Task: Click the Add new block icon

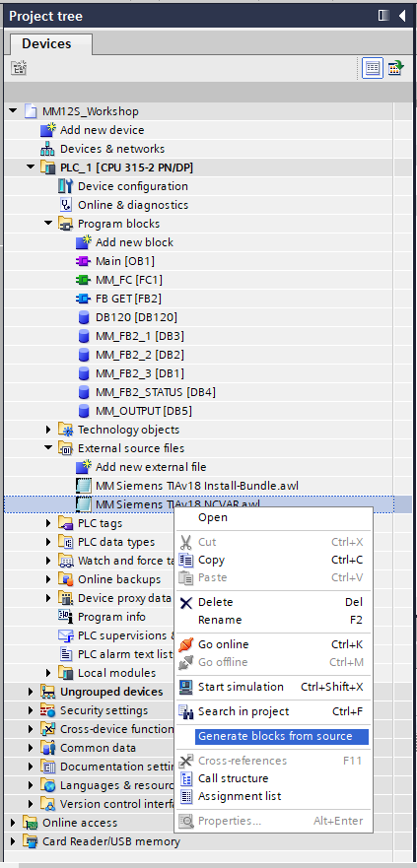Action: pos(83,242)
